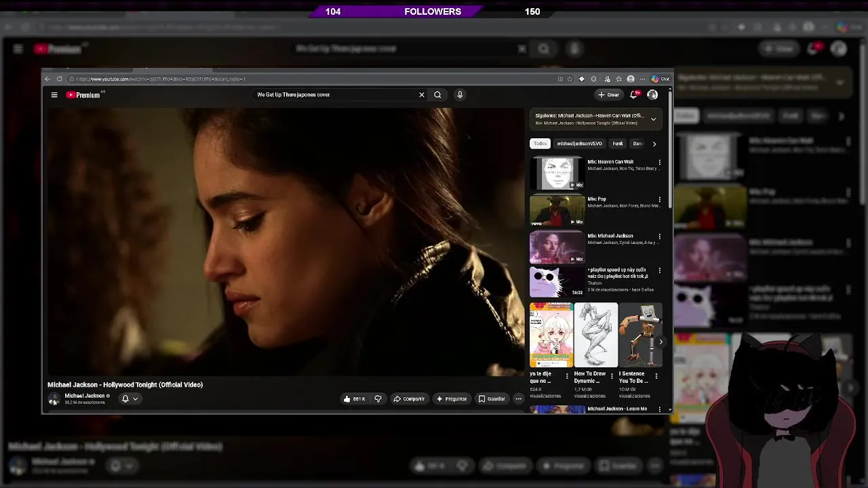Image resolution: width=868 pixels, height=488 pixels.
Task: Open options for I Sentence You To Be short
Action: [656, 375]
